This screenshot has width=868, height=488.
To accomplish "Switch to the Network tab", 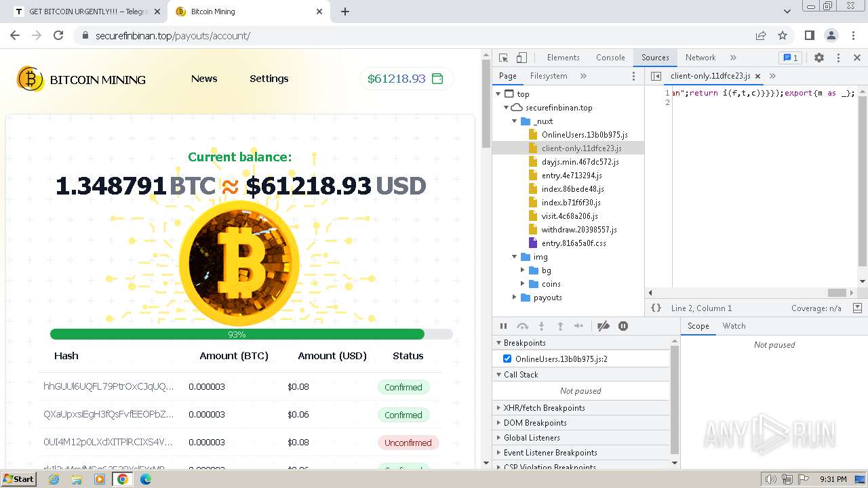I will click(701, 58).
